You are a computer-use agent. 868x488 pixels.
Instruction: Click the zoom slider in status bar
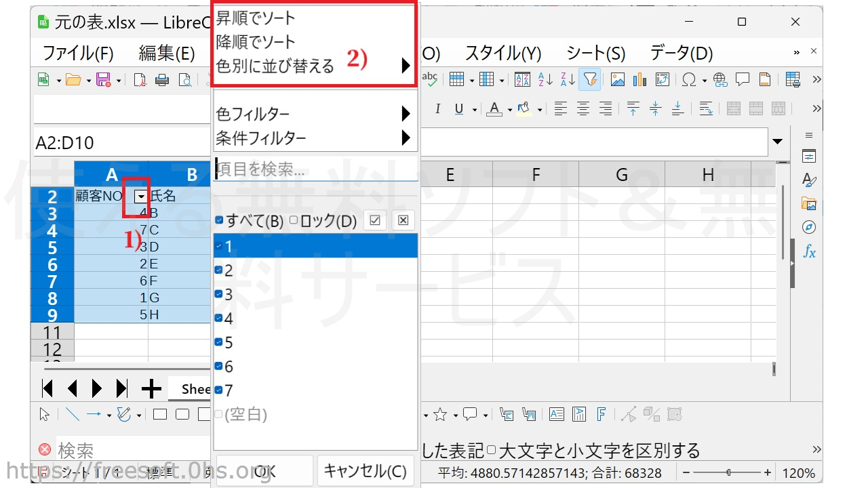pos(728,473)
